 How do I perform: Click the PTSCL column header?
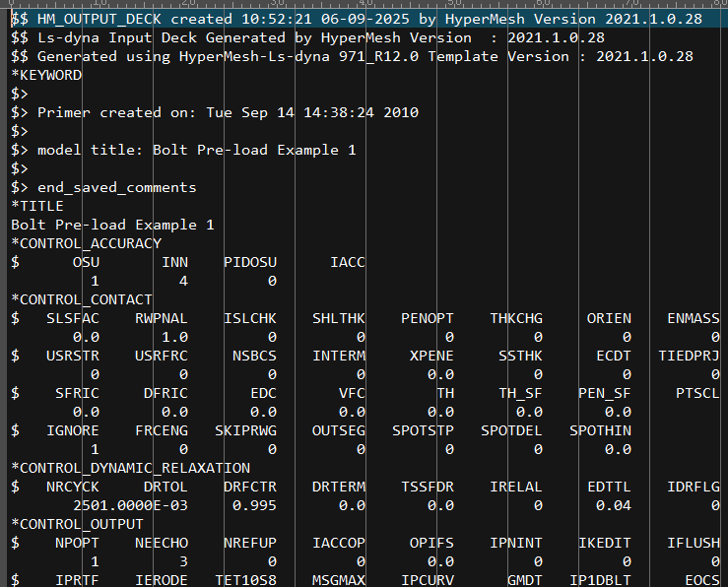697,394
